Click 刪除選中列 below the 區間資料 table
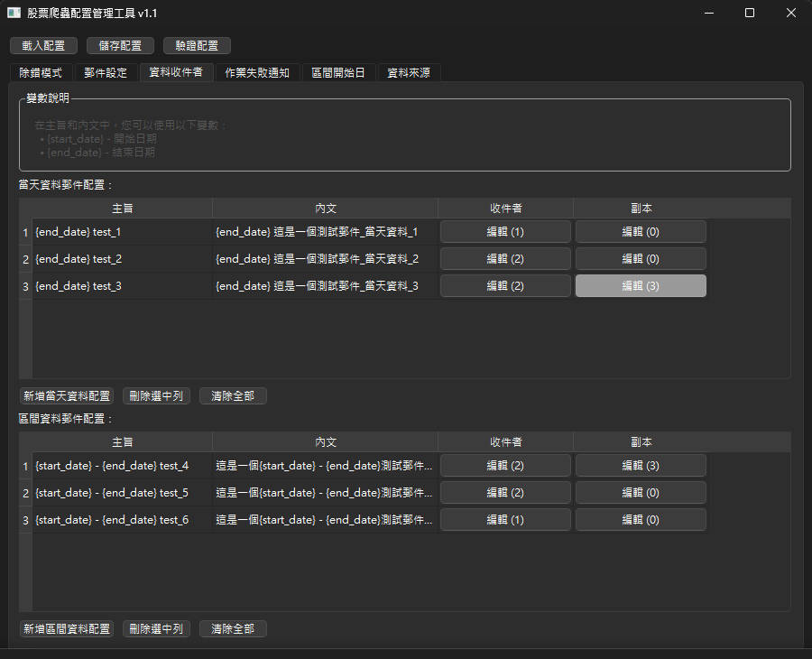This screenshot has height=659, width=812. (x=156, y=628)
